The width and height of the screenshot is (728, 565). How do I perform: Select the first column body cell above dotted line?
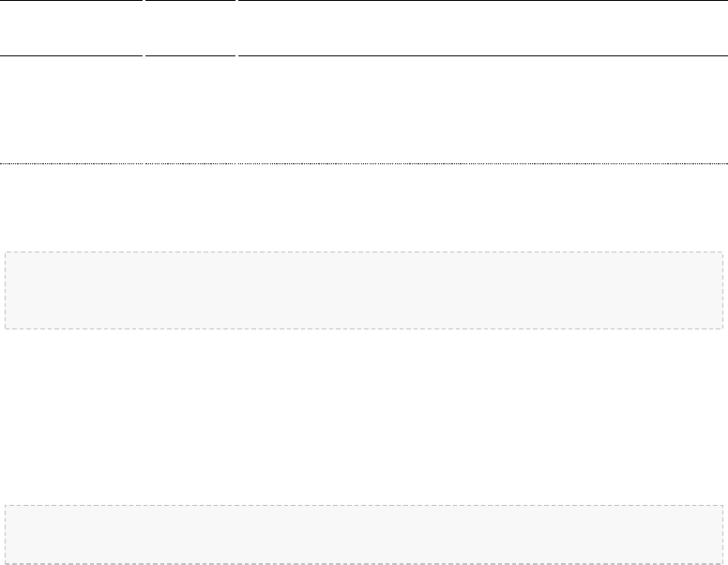71,110
